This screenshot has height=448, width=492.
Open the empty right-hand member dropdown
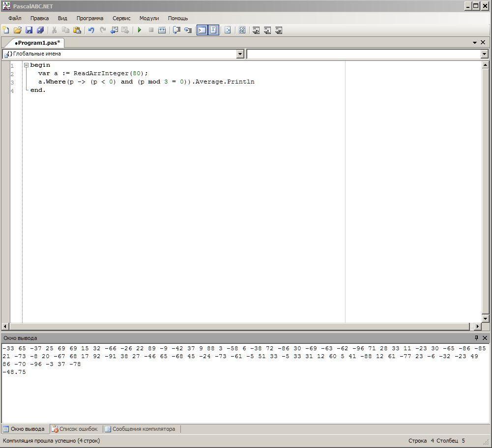coord(484,54)
